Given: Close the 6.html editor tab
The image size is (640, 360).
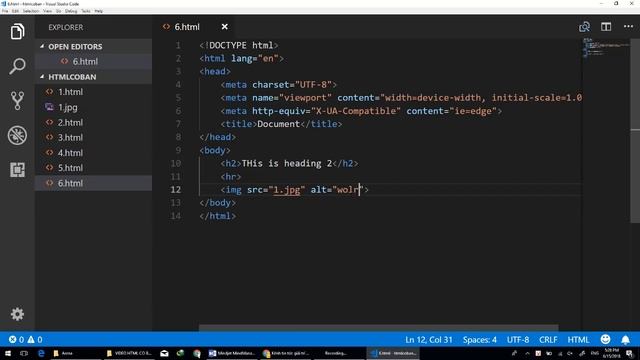Looking at the screenshot, I should pos(224,27).
